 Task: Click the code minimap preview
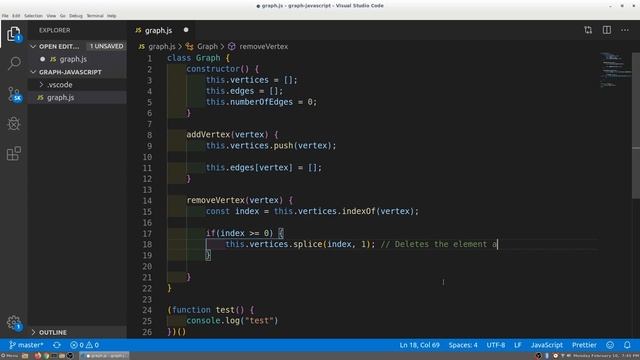615,70
